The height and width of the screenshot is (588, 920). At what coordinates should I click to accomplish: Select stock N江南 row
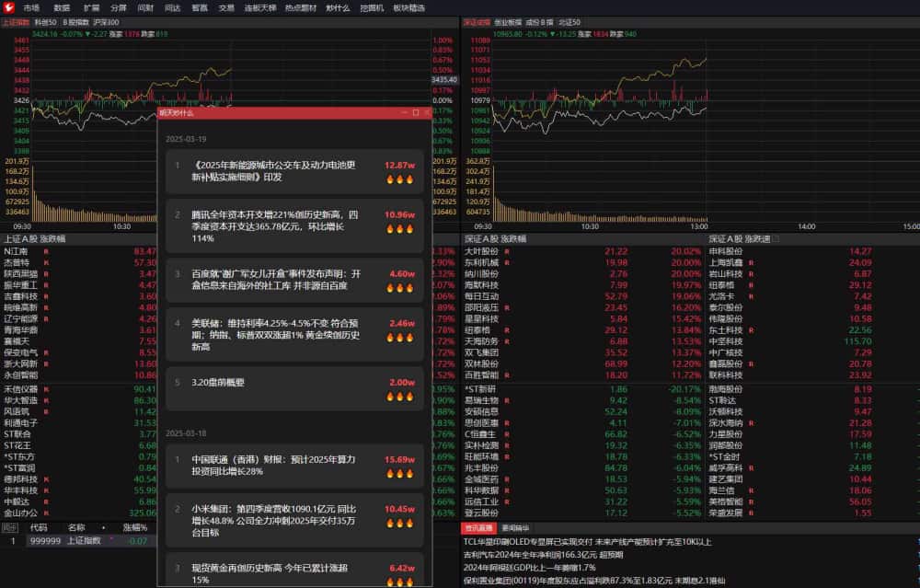tap(80, 251)
